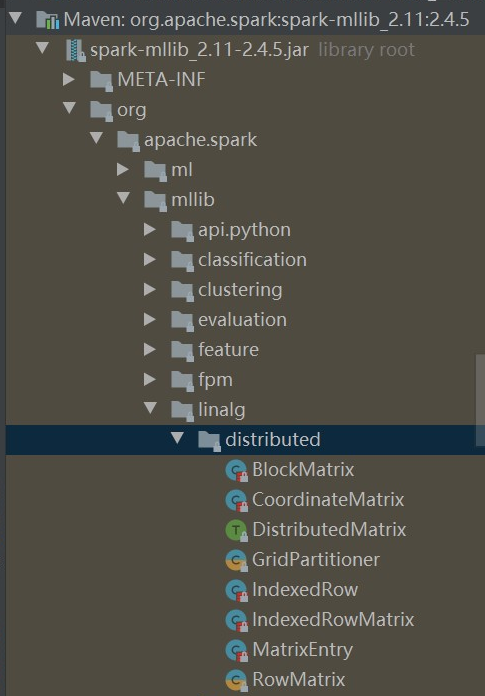485x696 pixels.
Task: Click the evaluation folder icon
Action: [182, 321]
